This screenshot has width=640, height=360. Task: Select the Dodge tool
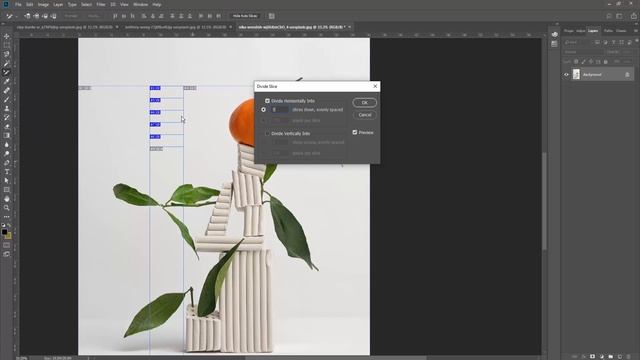[7, 153]
